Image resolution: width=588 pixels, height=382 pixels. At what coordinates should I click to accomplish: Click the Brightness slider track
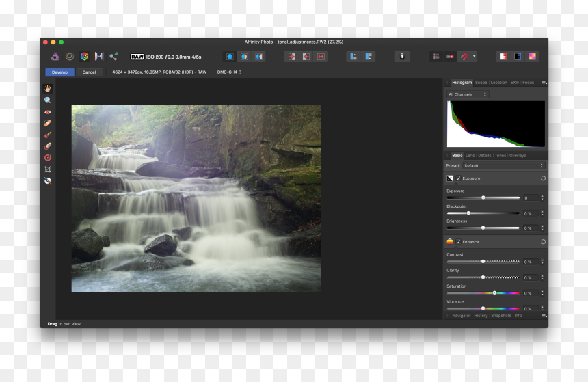(x=483, y=228)
